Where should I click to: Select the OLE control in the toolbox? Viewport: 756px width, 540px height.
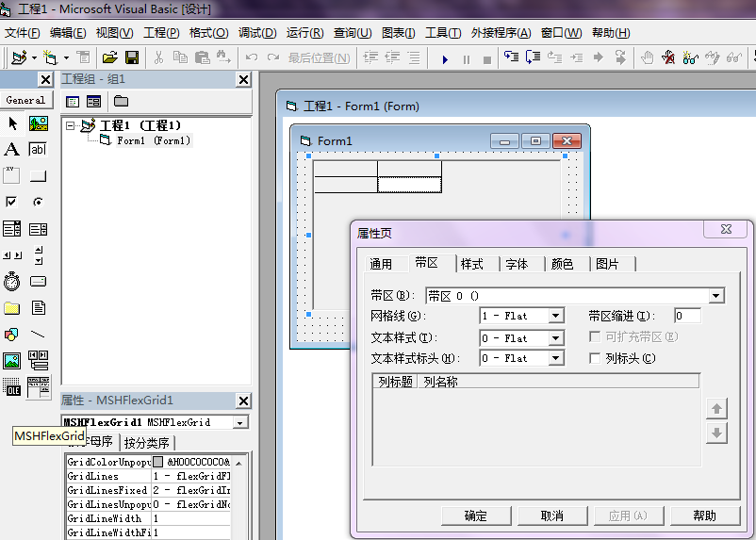11,386
